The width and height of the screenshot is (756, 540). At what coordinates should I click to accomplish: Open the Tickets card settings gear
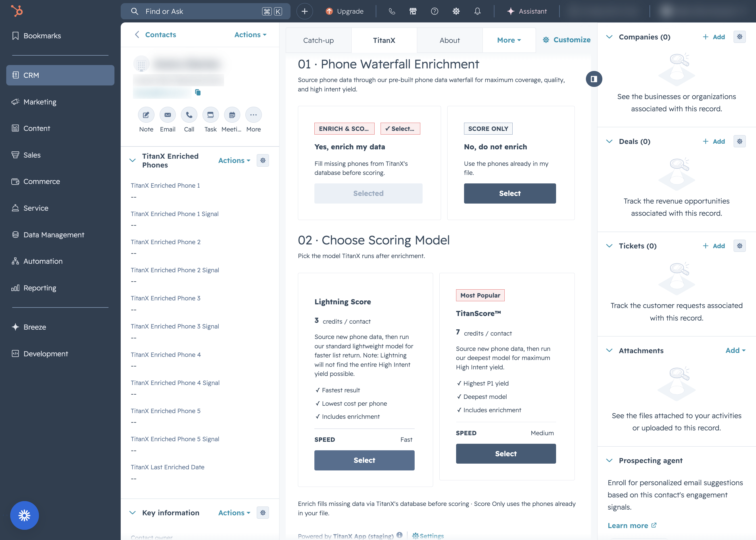(x=739, y=246)
